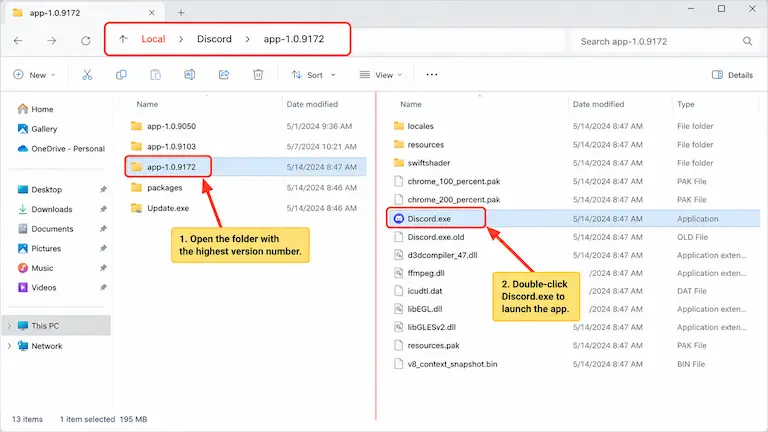This screenshot has width=768, height=432.
Task: Click the search magnifier icon
Action: [747, 41]
